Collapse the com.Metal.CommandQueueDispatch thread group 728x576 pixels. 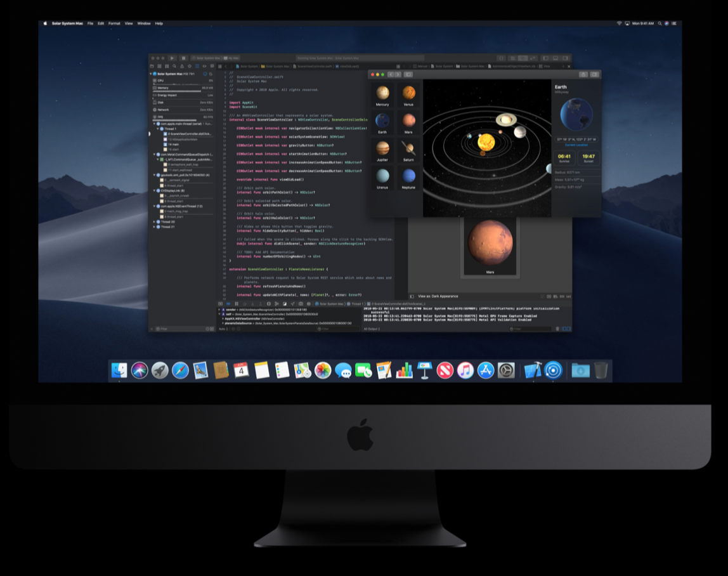click(154, 154)
